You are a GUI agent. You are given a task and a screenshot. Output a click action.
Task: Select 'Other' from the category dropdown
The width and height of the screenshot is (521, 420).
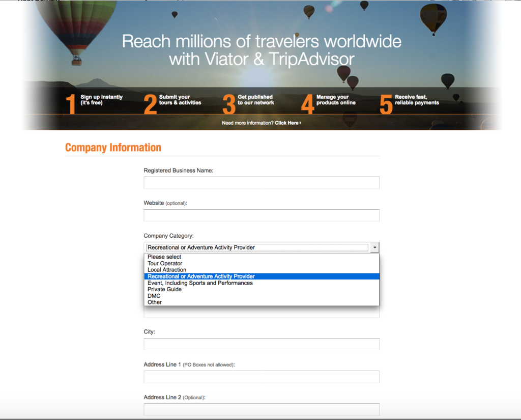155,302
